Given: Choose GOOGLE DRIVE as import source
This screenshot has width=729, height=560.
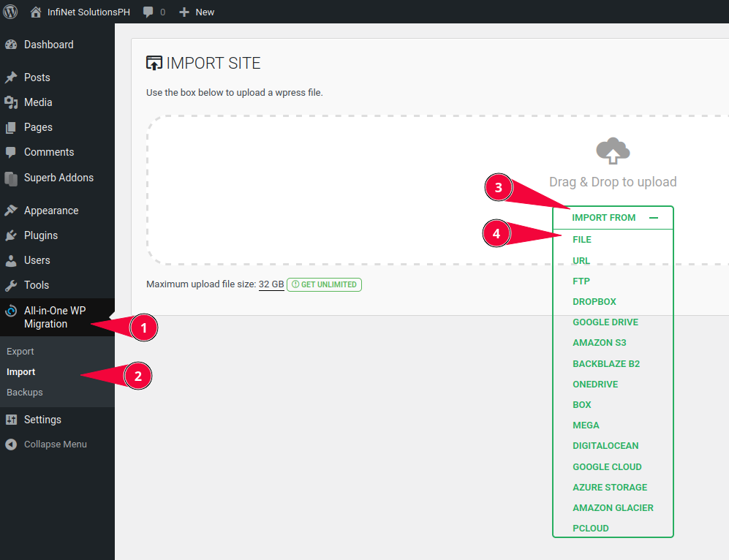Looking at the screenshot, I should pyautogui.click(x=605, y=322).
